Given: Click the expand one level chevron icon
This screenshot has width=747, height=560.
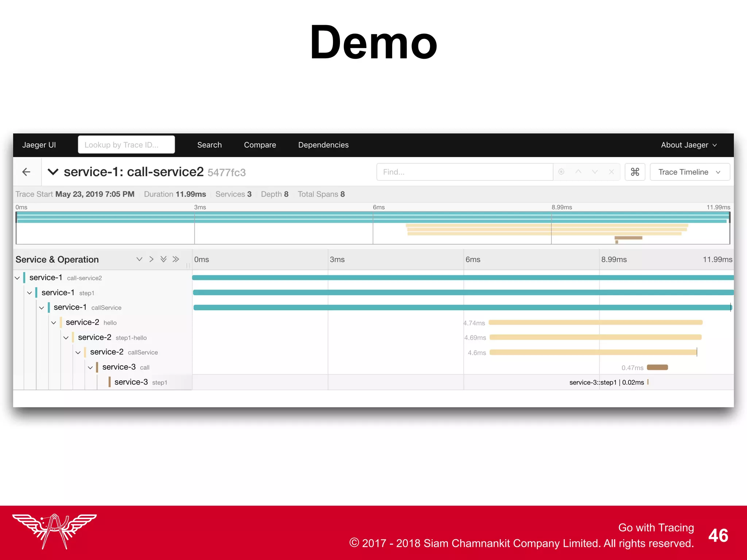Looking at the screenshot, I should [139, 259].
